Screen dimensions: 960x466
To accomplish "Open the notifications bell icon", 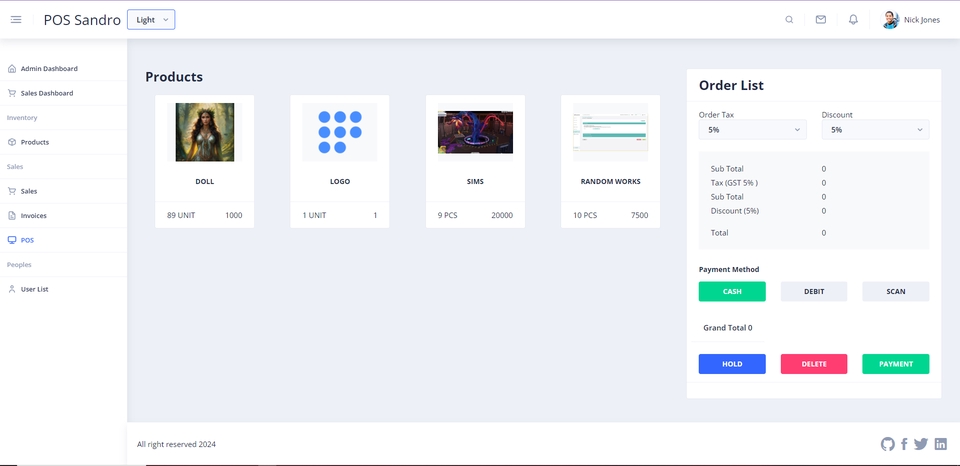I will (x=853, y=20).
